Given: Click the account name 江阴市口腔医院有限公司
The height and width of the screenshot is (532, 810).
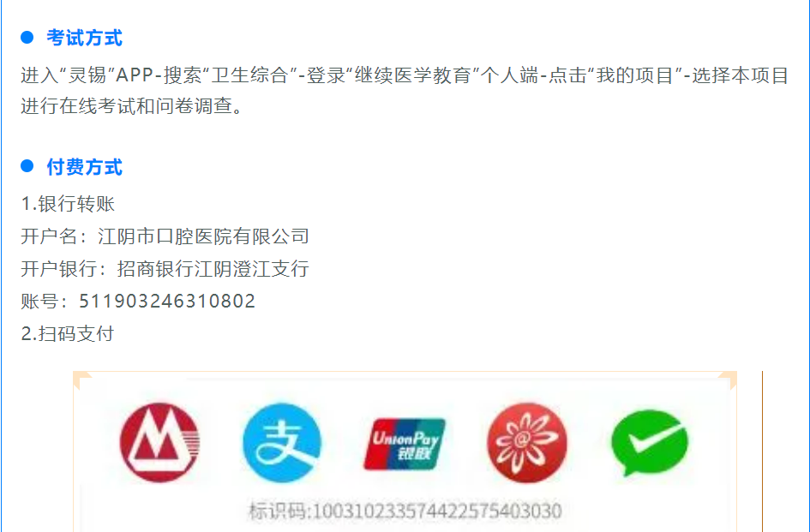Looking at the screenshot, I should coord(203,236).
